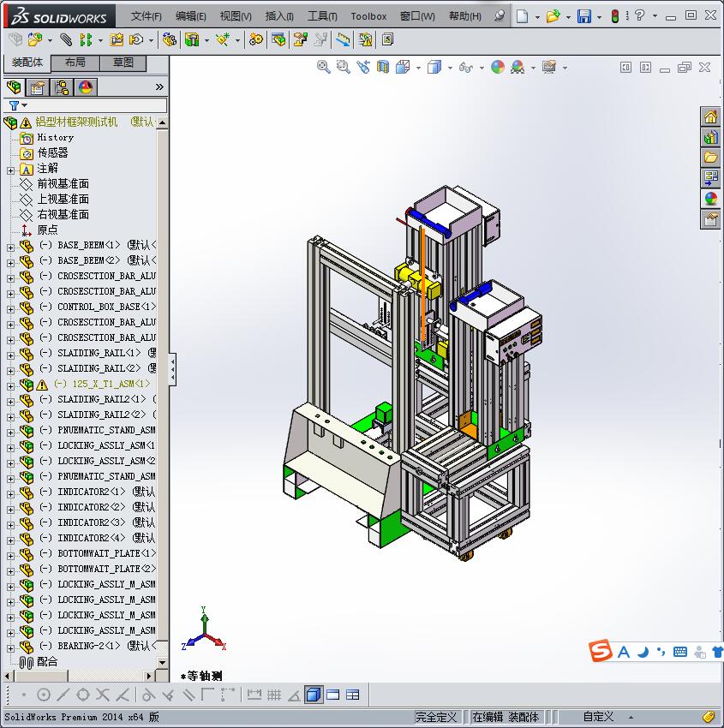Expand the 注解 tree node
The height and width of the screenshot is (728, 724).
coord(10,170)
